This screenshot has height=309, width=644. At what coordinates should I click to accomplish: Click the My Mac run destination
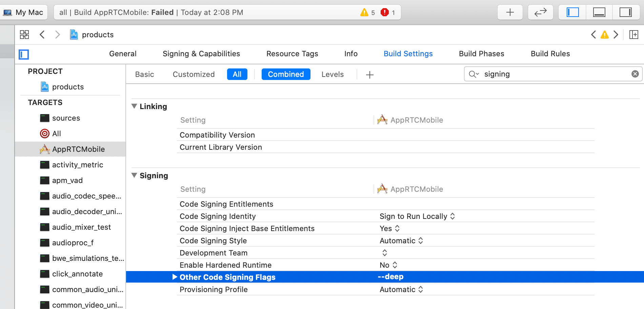23,13
